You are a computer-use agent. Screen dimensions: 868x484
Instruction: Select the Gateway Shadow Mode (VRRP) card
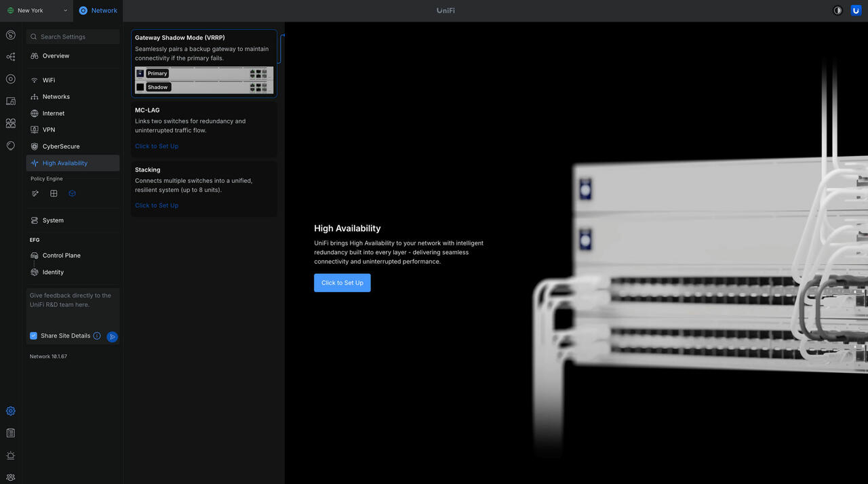[x=203, y=63]
